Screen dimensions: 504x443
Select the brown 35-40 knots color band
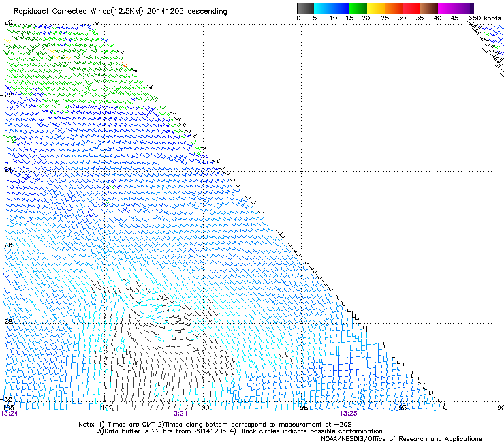[429, 8]
